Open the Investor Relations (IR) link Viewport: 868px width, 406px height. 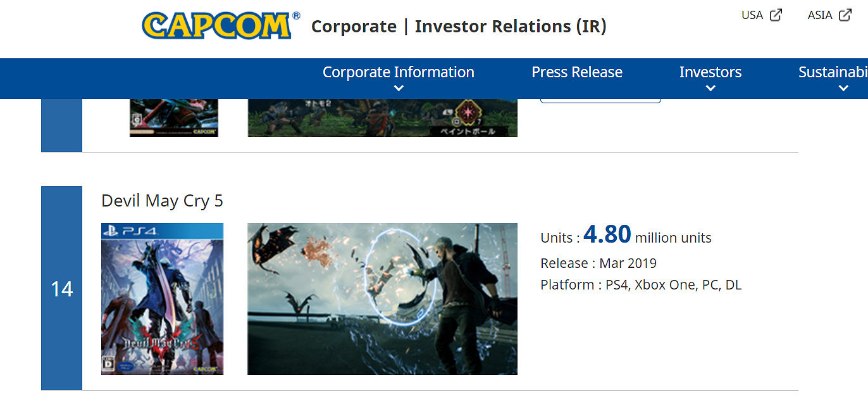[x=511, y=27]
